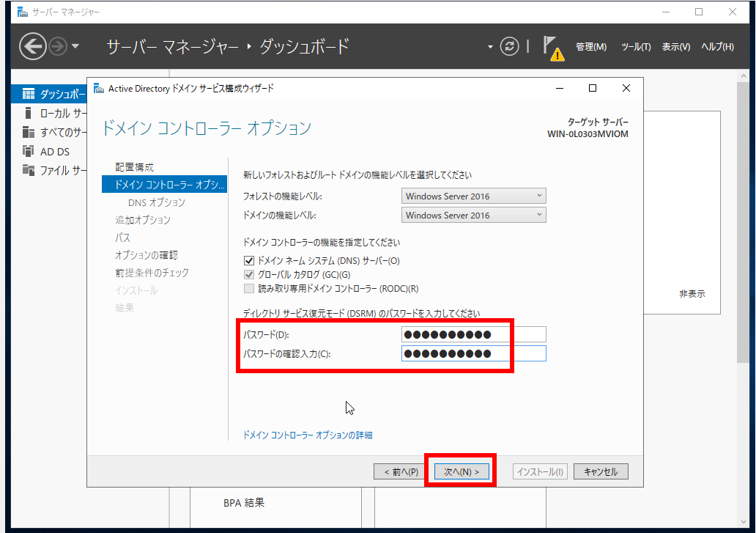Open the 管理(M) menu
Screen dimensions: 756x533
click(x=591, y=47)
